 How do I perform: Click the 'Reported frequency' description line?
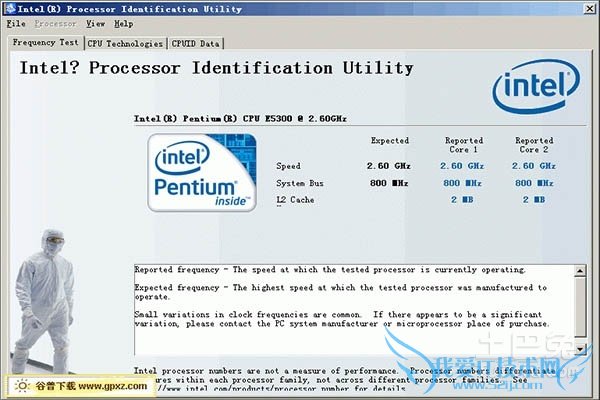(x=330, y=270)
